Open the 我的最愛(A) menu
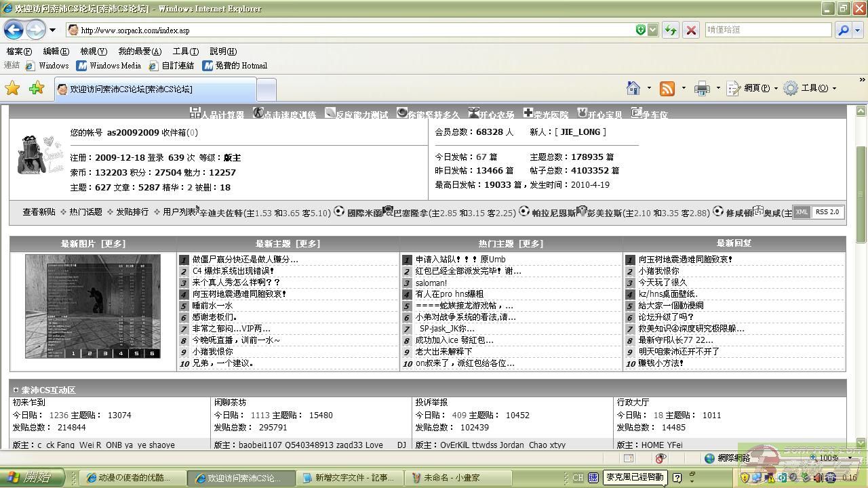868x488 pixels. click(139, 52)
